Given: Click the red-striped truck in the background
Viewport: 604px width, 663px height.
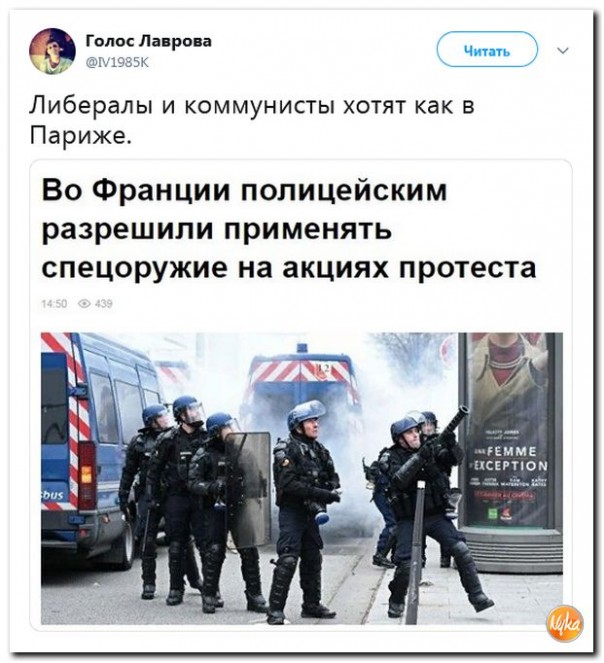Looking at the screenshot, I should point(301,381).
